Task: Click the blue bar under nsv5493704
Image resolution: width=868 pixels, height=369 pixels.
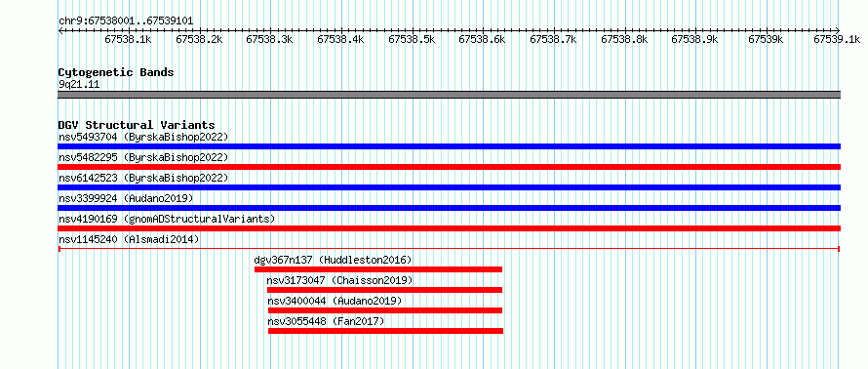Action: click(449, 146)
